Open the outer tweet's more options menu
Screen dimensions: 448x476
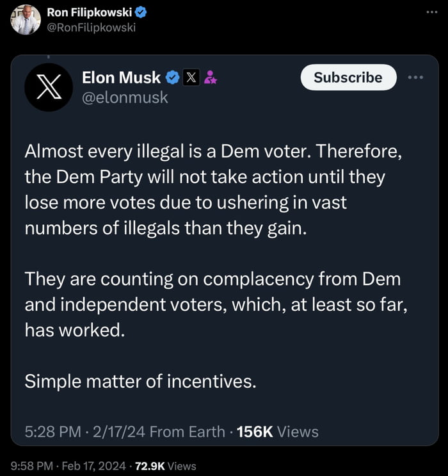[x=433, y=12]
